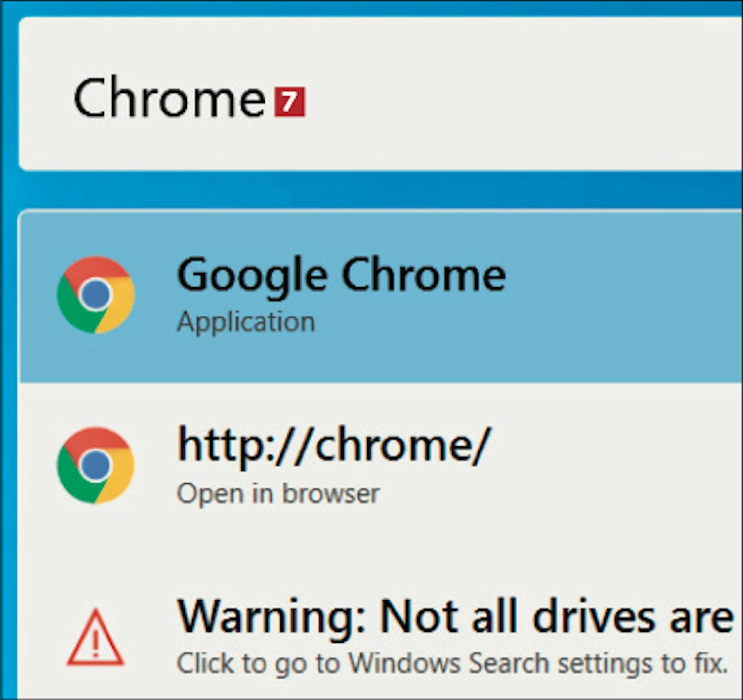This screenshot has width=743, height=700.
Task: Click the 'Google Chrome' result title
Action: coord(341,275)
